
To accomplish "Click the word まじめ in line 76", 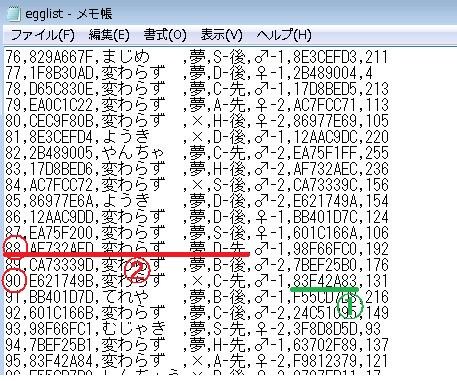I will [x=125, y=57].
